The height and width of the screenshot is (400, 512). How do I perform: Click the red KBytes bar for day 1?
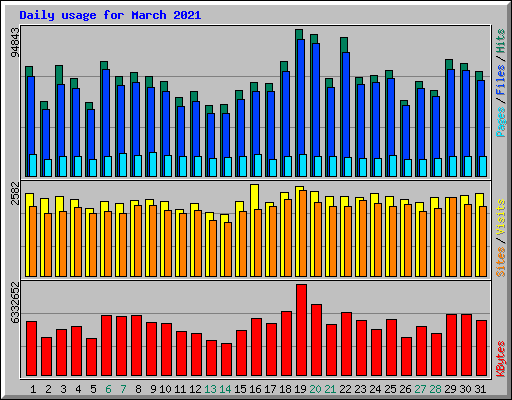tap(31, 349)
